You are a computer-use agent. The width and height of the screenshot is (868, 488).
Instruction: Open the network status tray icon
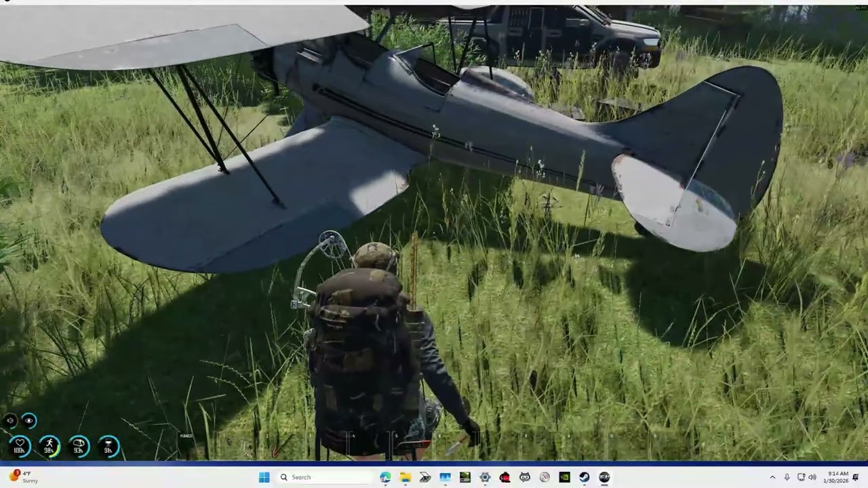click(801, 477)
